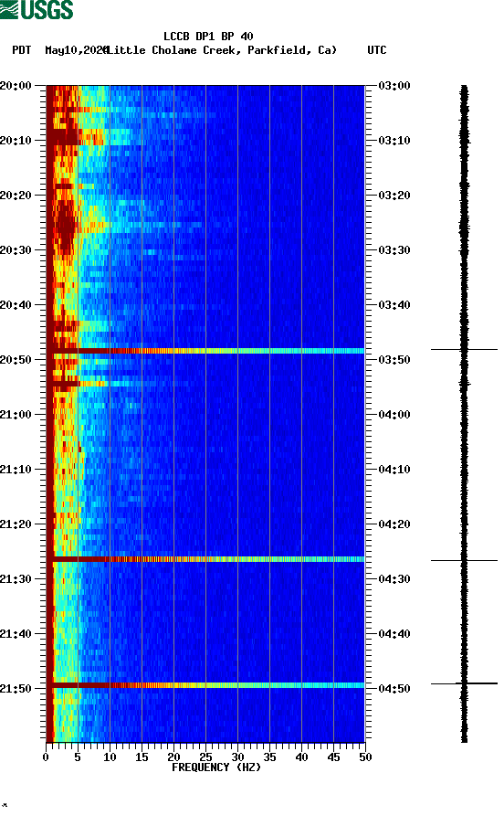Click the "May10,2020" date label
The image size is (504, 815).
click(x=76, y=50)
